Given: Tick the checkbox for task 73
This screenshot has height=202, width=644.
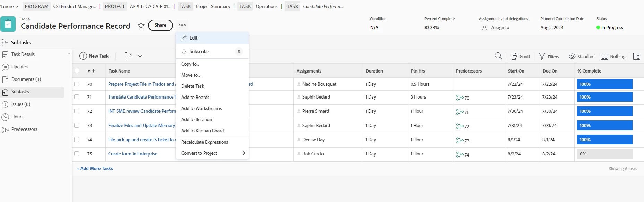Looking at the screenshot, I should click(x=77, y=125).
